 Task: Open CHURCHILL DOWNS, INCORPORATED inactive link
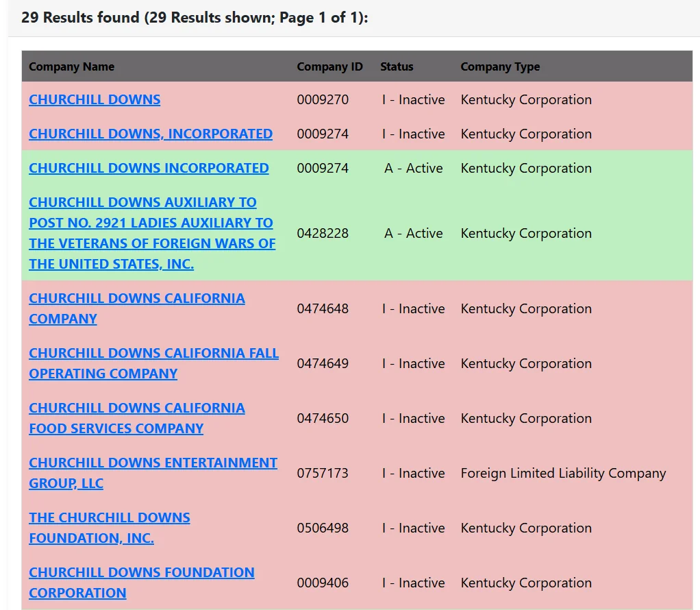tap(151, 134)
